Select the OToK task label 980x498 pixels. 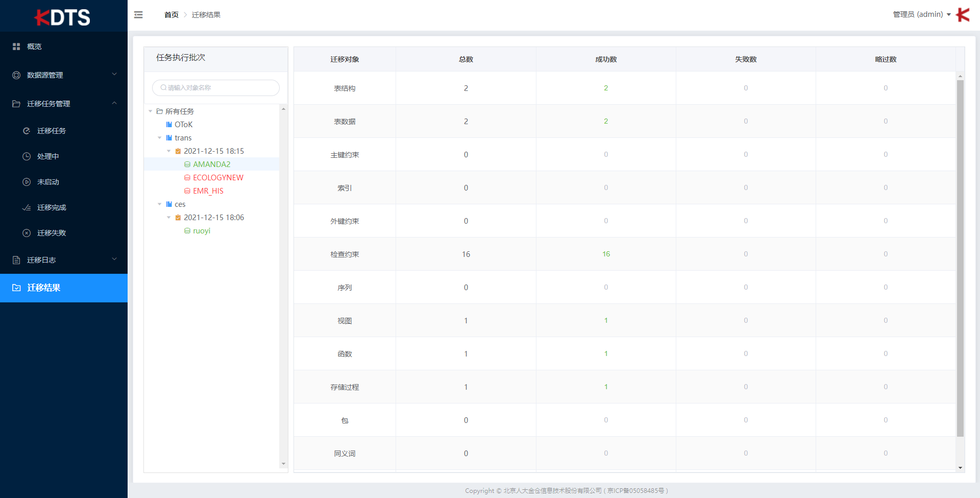pos(184,125)
